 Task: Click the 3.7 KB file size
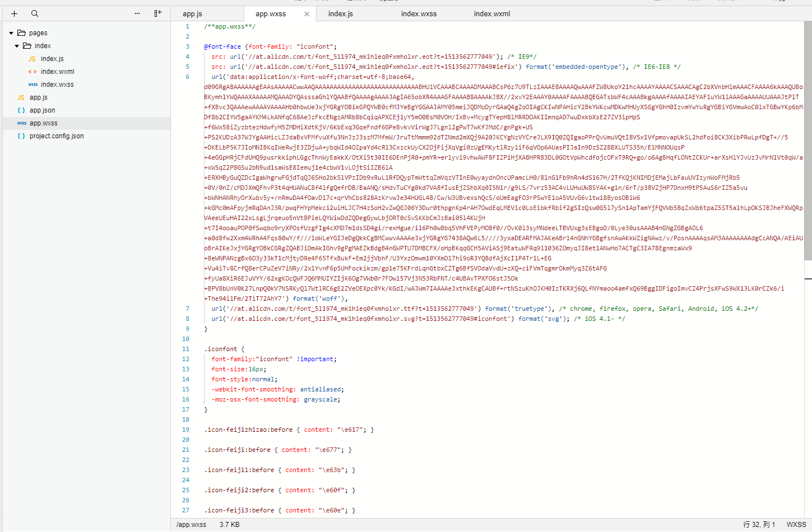tap(230, 525)
